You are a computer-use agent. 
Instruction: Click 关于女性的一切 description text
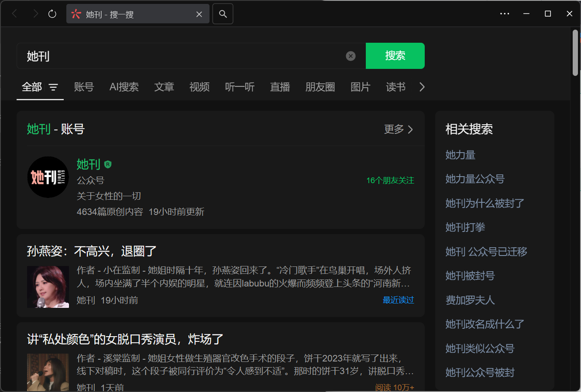pyautogui.click(x=109, y=196)
